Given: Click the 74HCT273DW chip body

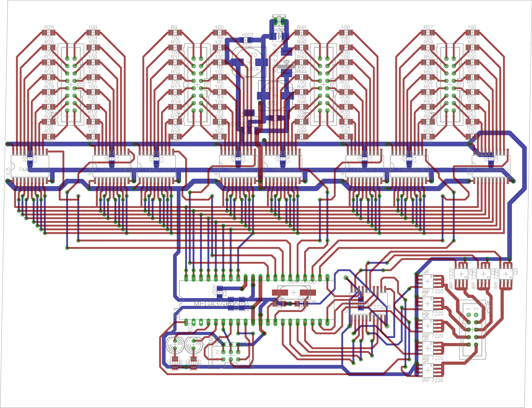Looking at the screenshot, I should click(x=368, y=304).
